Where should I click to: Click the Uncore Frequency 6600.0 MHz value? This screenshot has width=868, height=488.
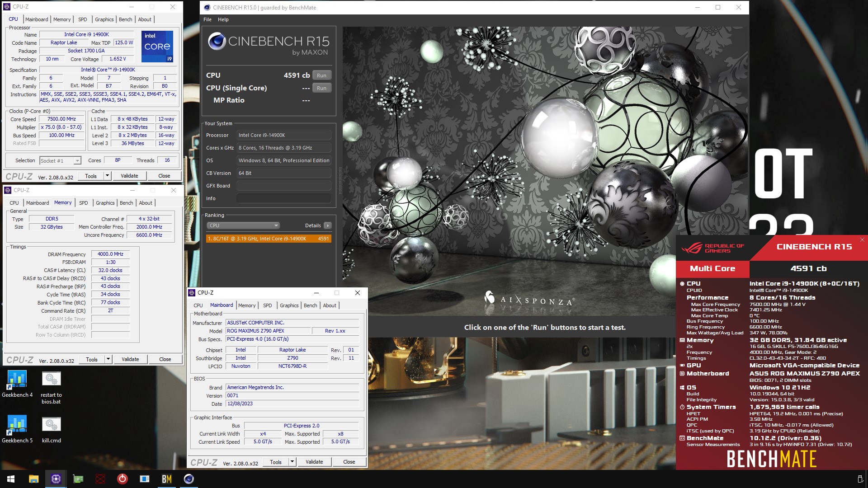[149, 235]
